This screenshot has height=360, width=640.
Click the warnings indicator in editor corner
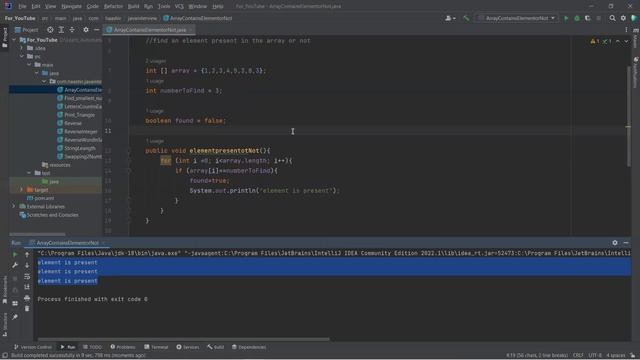tap(601, 41)
